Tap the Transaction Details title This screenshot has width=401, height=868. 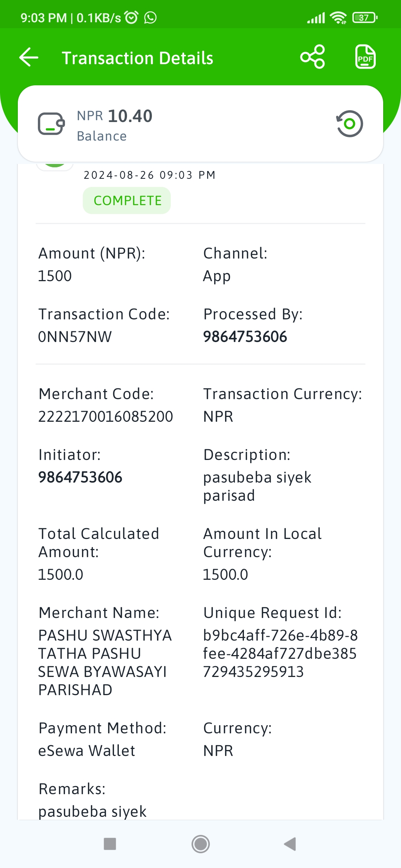point(137,58)
